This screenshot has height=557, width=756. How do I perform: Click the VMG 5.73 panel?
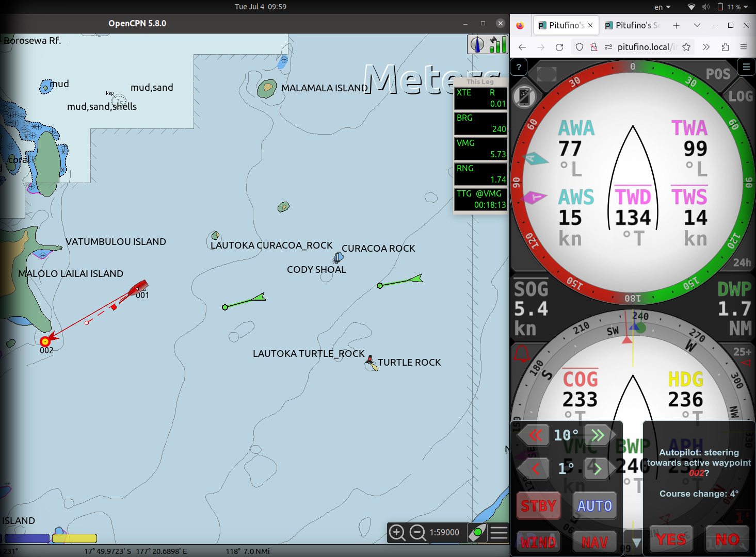pyautogui.click(x=480, y=149)
